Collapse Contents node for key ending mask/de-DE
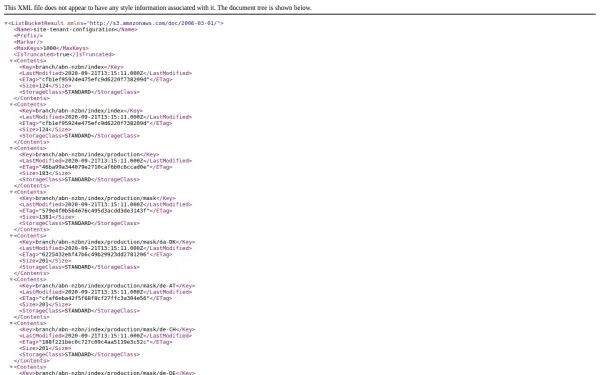600x375 pixels. pyautogui.click(x=11, y=367)
